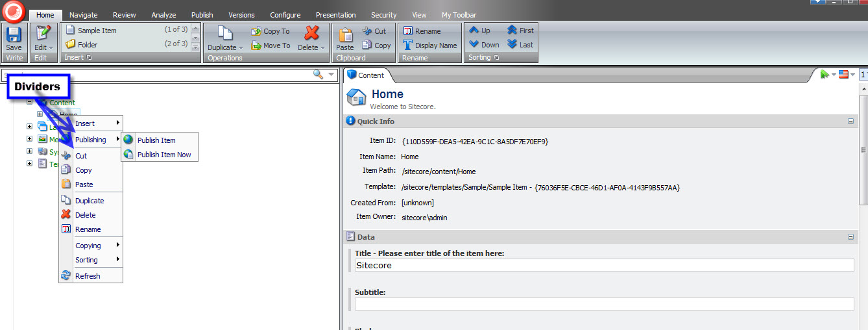
Task: Move item Up using the sorting arrow
Action: click(480, 31)
